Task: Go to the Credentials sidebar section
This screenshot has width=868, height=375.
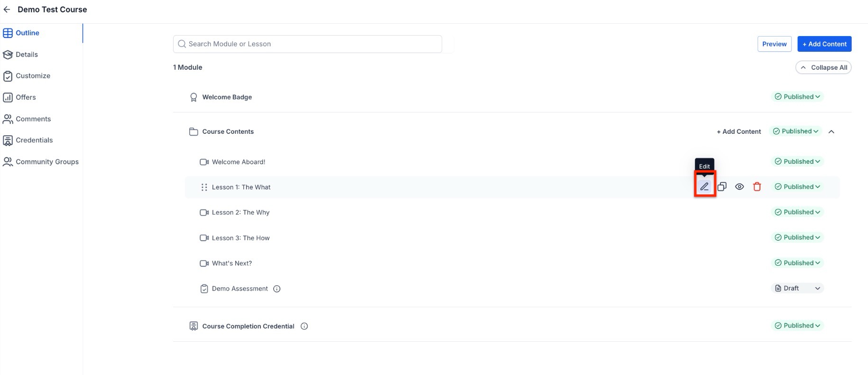Action: point(34,140)
